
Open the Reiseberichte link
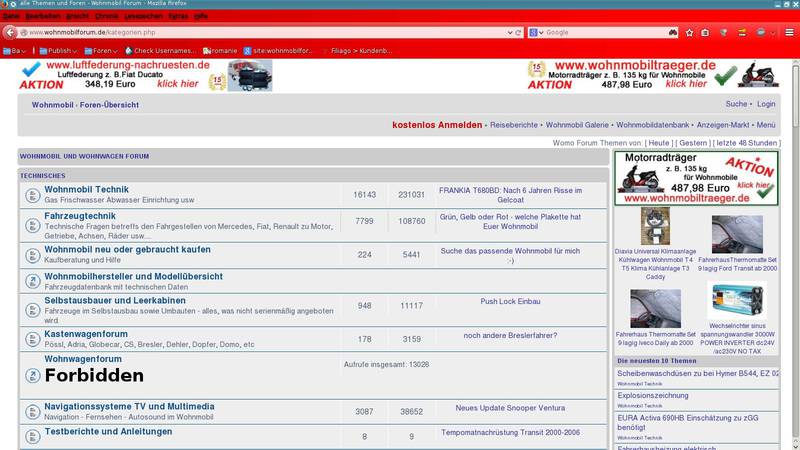click(514, 124)
